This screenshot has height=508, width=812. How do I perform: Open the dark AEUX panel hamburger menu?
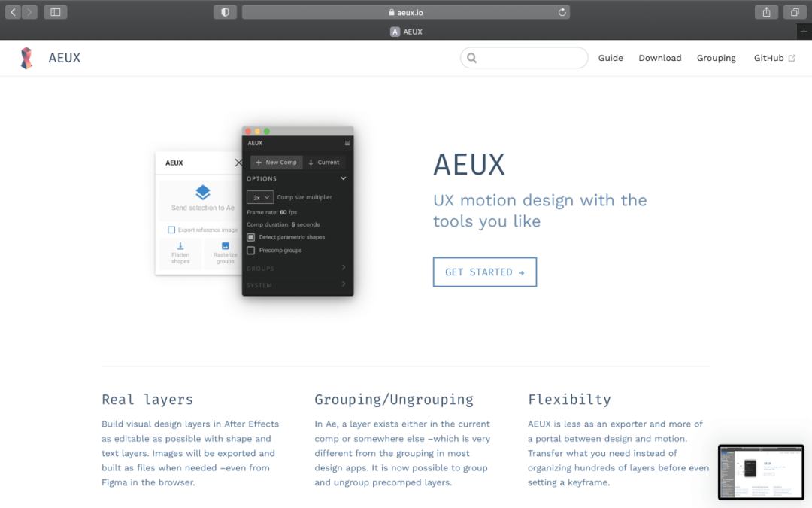[x=347, y=143]
